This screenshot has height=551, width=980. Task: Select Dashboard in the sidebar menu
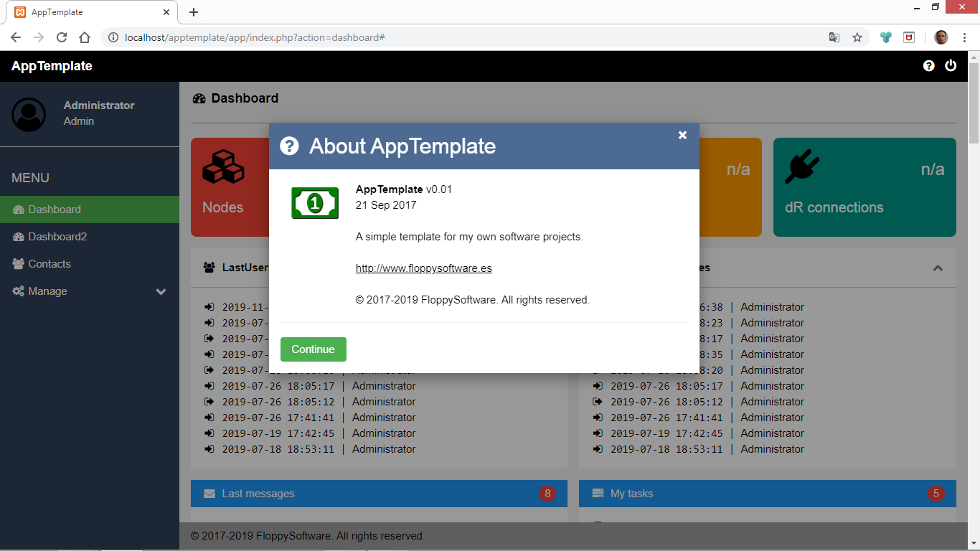[90, 209]
